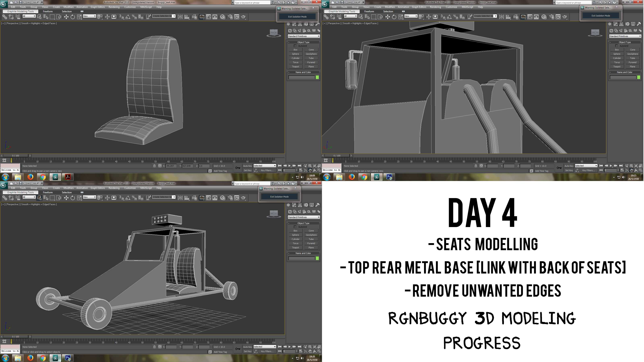
Task: Open Standard Primitives dropdown in the seat-only window
Action: pyautogui.click(x=303, y=36)
